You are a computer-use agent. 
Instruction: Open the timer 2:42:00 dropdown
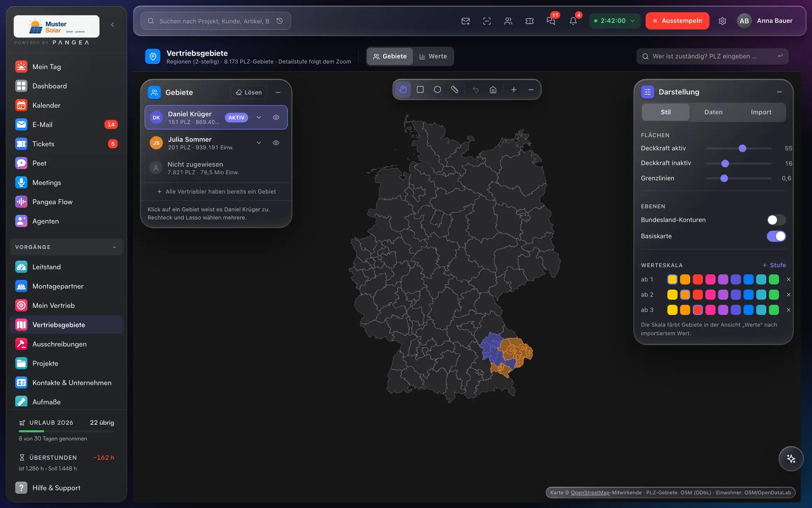(x=615, y=21)
